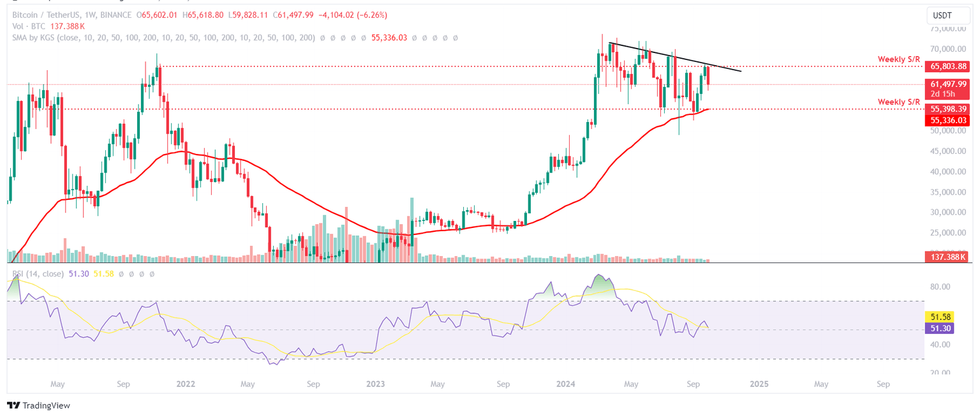Click the upper Weekly S/R text label
980x417 pixels.
pyautogui.click(x=899, y=59)
